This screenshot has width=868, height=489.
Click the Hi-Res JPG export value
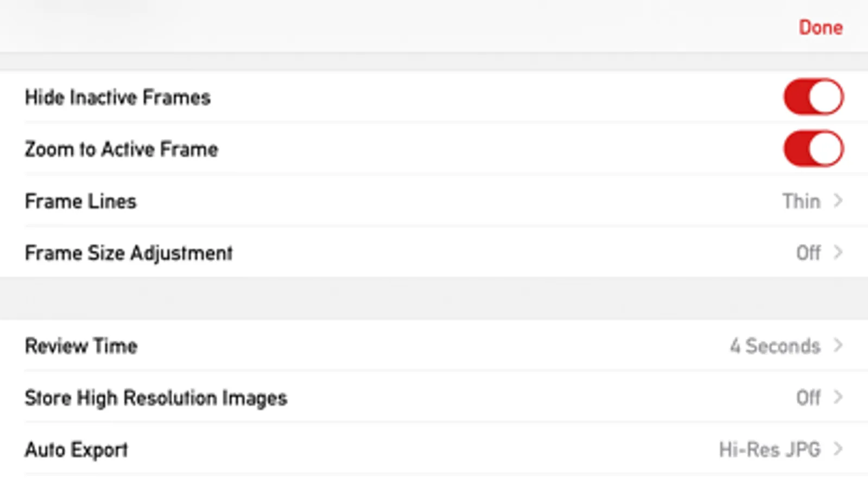click(769, 450)
